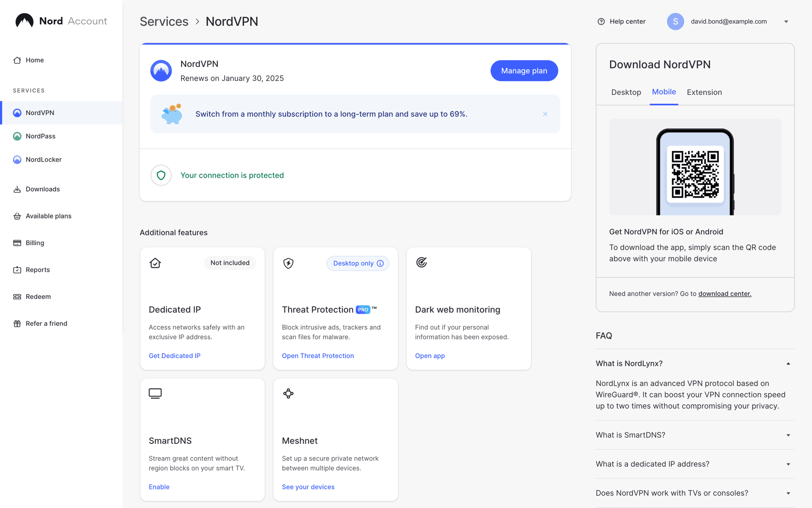Click the user avatar with letter S
This screenshot has width=812, height=508.
coord(675,22)
